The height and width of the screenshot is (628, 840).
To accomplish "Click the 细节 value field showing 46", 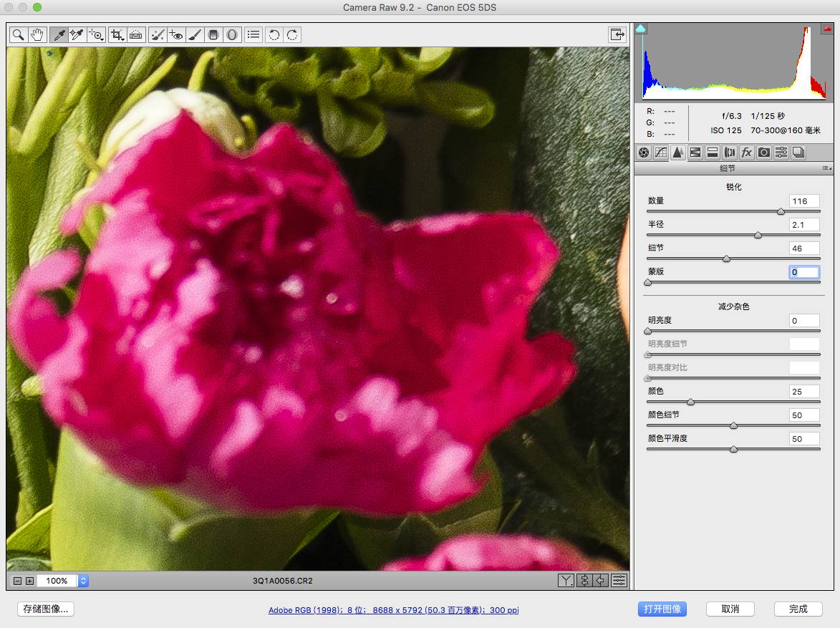I will [x=804, y=248].
